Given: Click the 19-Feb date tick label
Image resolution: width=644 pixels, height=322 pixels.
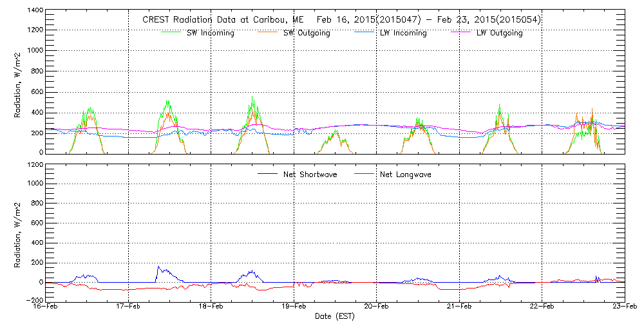Looking at the screenshot, I should (294, 307).
